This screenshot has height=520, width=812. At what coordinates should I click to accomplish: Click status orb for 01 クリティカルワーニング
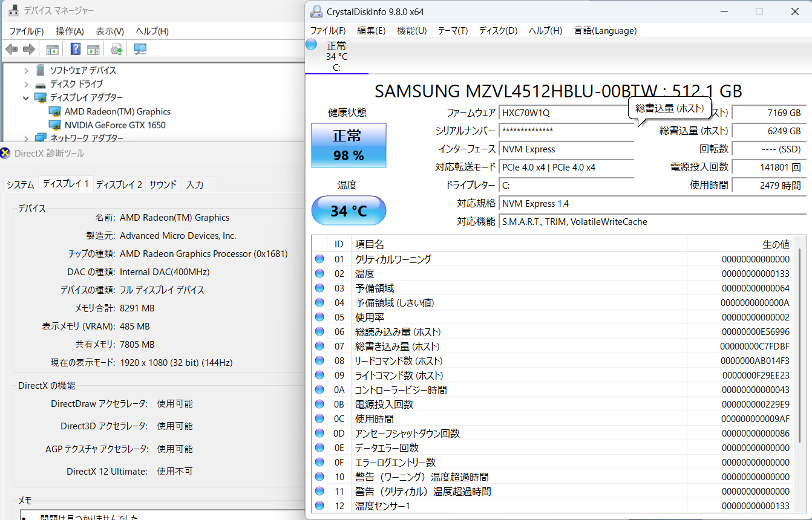pyautogui.click(x=319, y=259)
